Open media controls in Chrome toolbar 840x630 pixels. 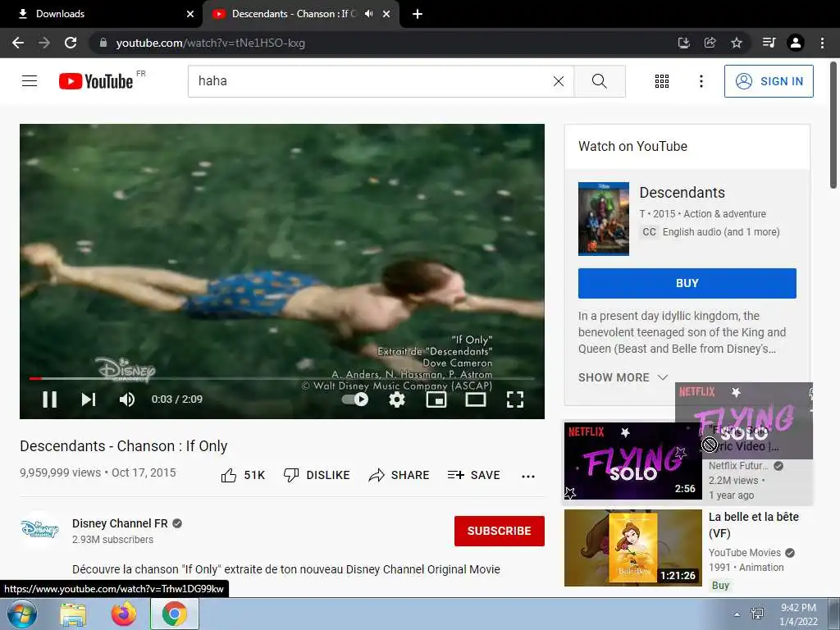pos(769,43)
